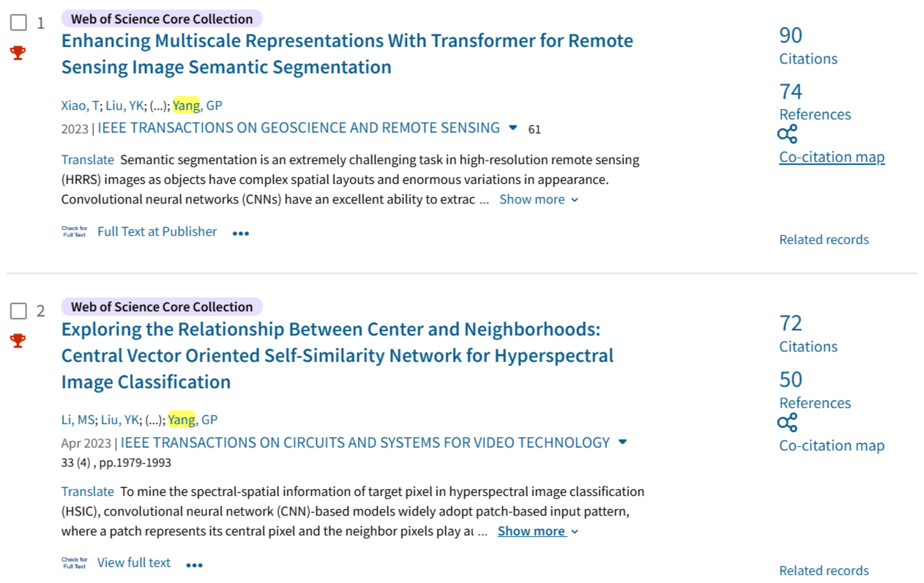Click author Xiao, T
The image size is (924, 583).
[80, 105]
